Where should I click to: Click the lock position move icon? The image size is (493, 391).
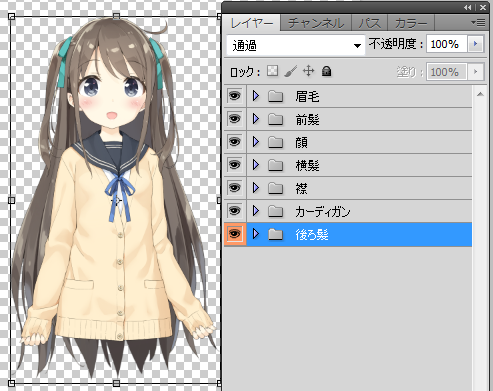[x=308, y=71]
